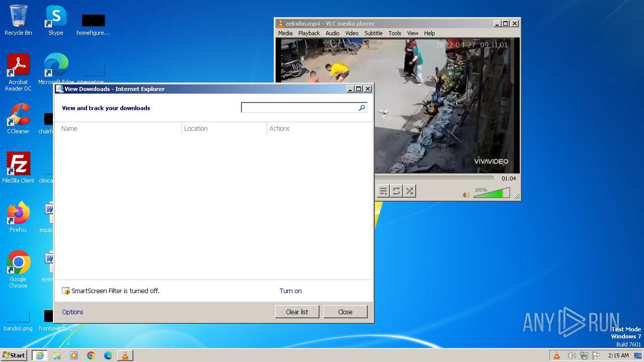This screenshot has height=362, width=644.
Task: Open the system tray volume icon
Action: point(572,355)
